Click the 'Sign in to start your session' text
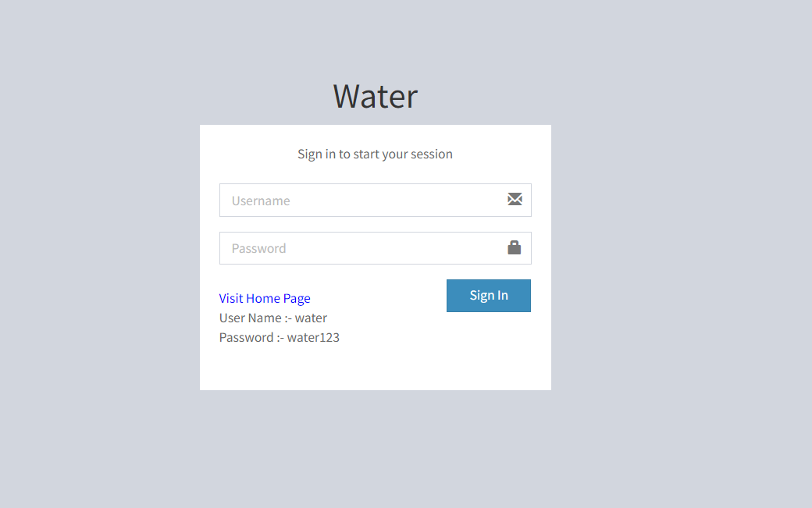 (375, 154)
